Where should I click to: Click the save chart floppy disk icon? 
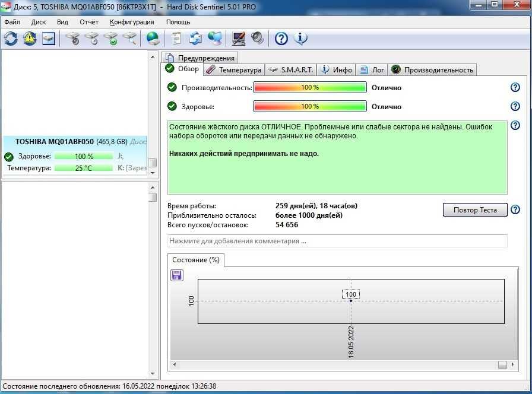click(176, 275)
